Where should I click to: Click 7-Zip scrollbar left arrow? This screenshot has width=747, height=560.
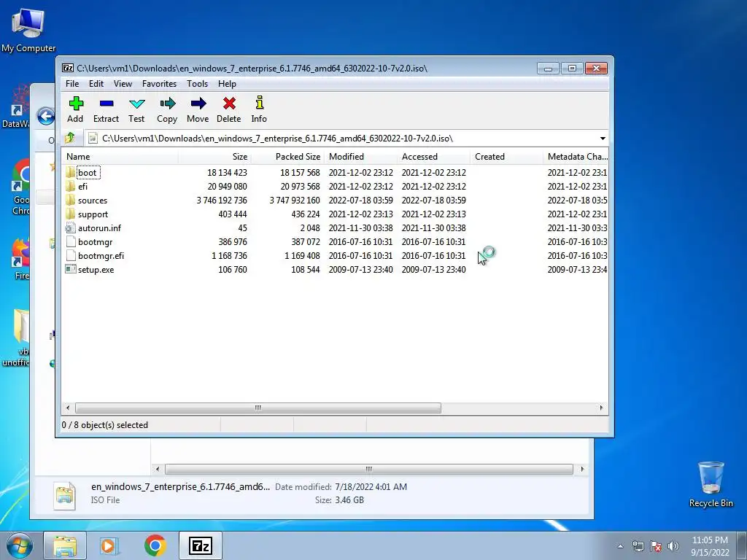(x=68, y=408)
